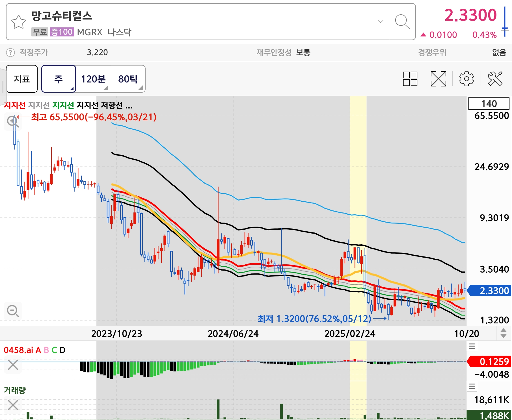This screenshot has height=420, width=512.
Task: Remove the 0458.ai indicator panel
Action: [x=13, y=365]
